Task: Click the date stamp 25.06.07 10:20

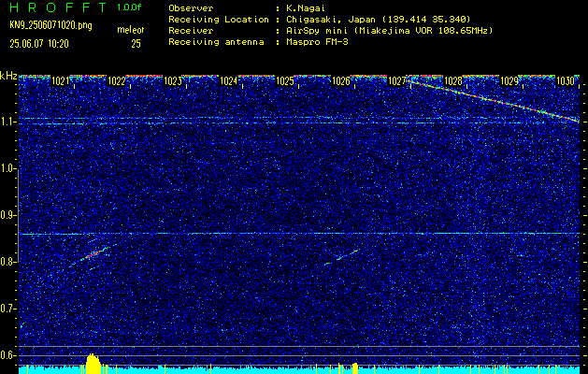Action: tap(39, 44)
